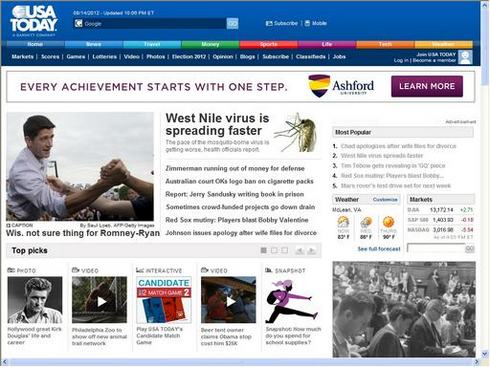Click the Google icon in search box
The image size is (490, 367).
79,24
